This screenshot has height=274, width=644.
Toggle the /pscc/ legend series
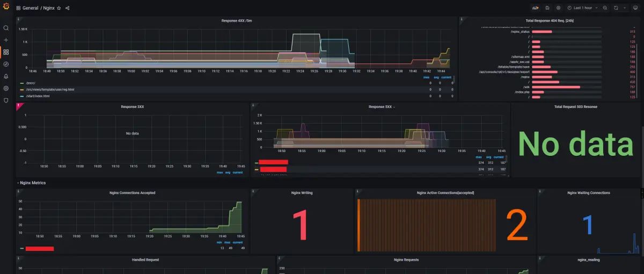pos(30,83)
